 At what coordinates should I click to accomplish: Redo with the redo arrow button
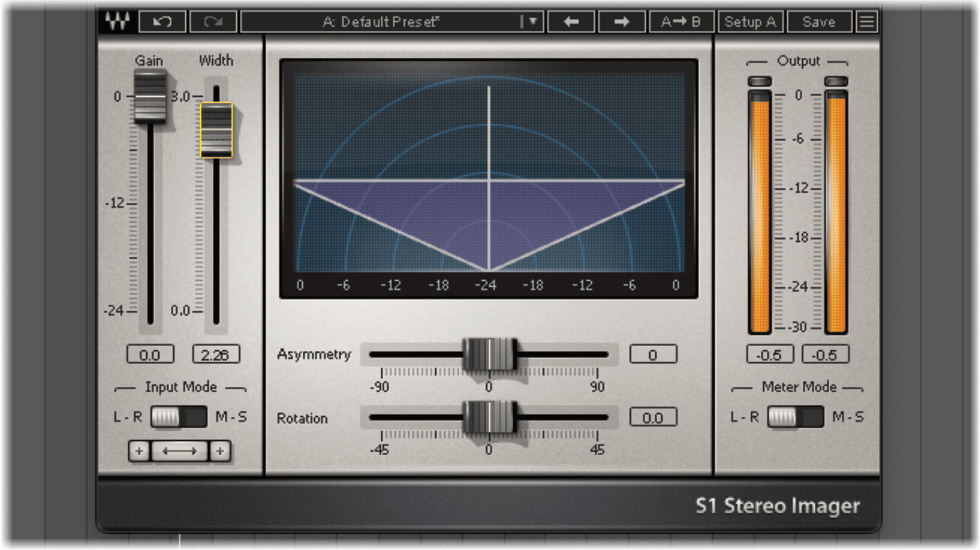tap(213, 21)
